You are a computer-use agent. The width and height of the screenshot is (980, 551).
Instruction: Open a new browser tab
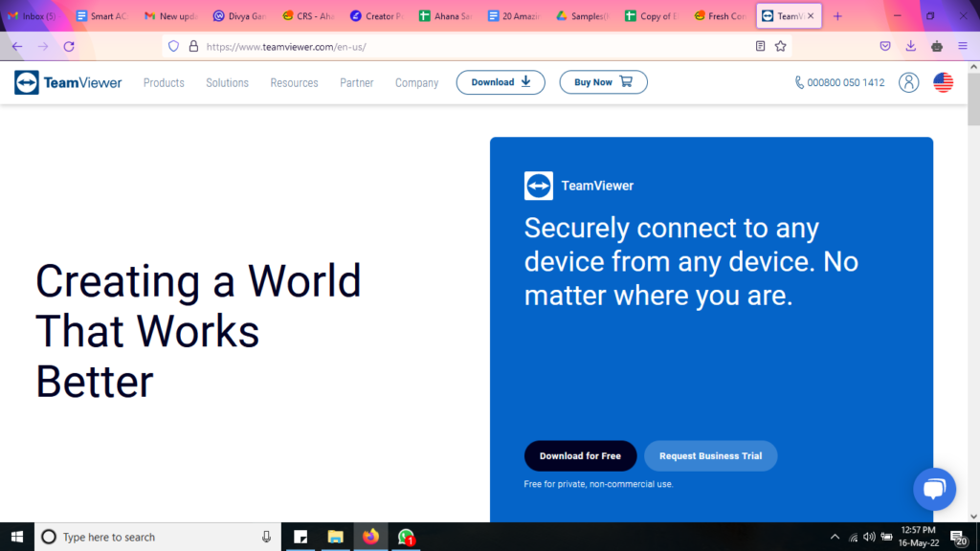point(837,16)
